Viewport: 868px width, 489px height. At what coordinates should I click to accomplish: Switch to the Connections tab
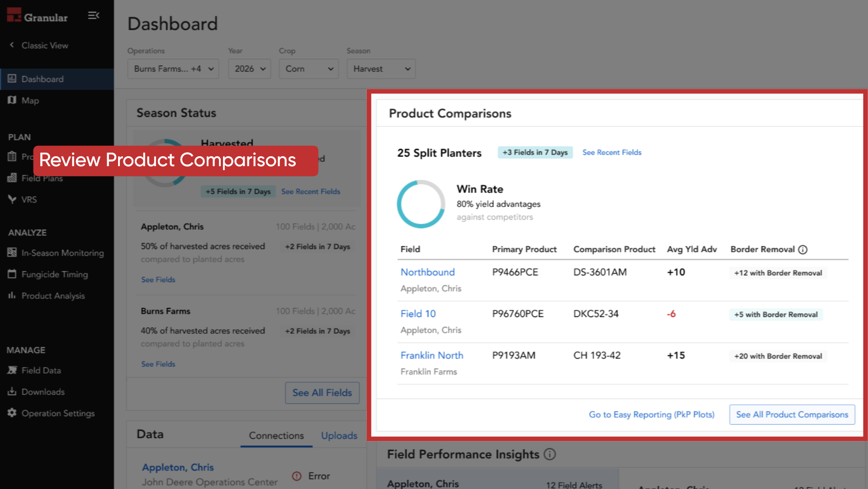coord(276,436)
